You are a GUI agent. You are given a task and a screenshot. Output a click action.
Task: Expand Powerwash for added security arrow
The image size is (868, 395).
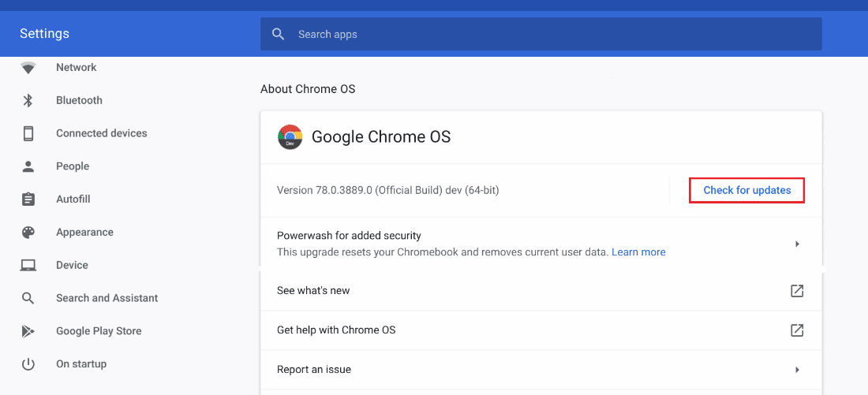797,244
